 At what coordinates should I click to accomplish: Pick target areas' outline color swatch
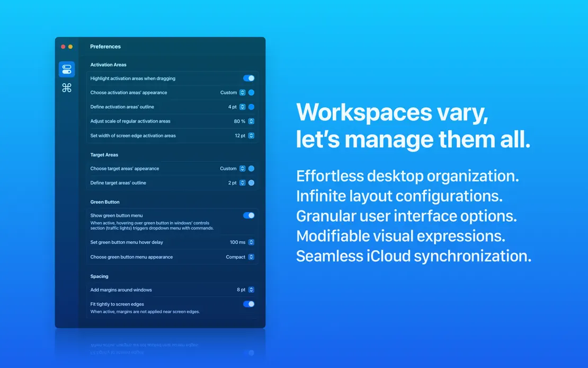(x=251, y=182)
